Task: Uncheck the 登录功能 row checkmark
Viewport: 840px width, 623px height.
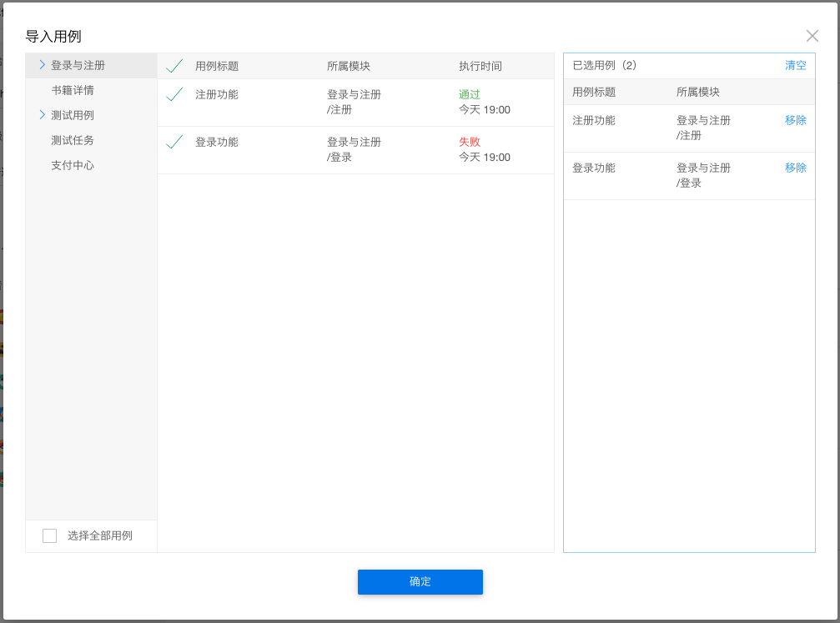Action: (174, 143)
